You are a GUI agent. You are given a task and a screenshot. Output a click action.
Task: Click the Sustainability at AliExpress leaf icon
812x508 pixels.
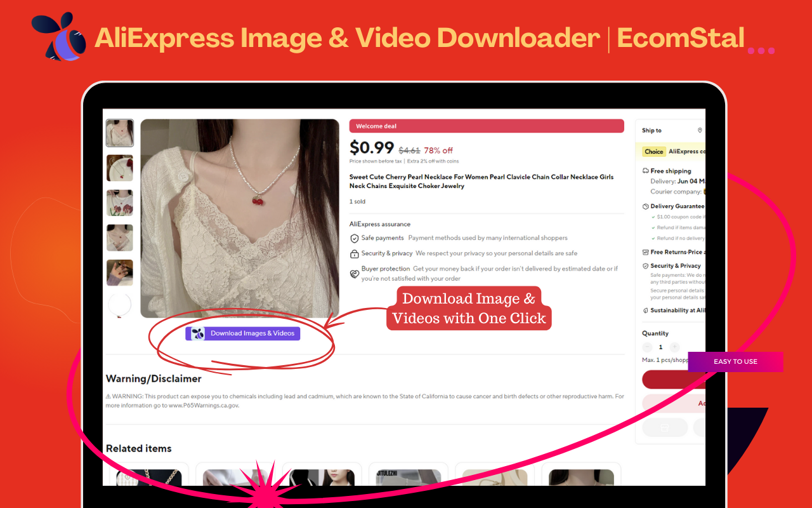646,311
